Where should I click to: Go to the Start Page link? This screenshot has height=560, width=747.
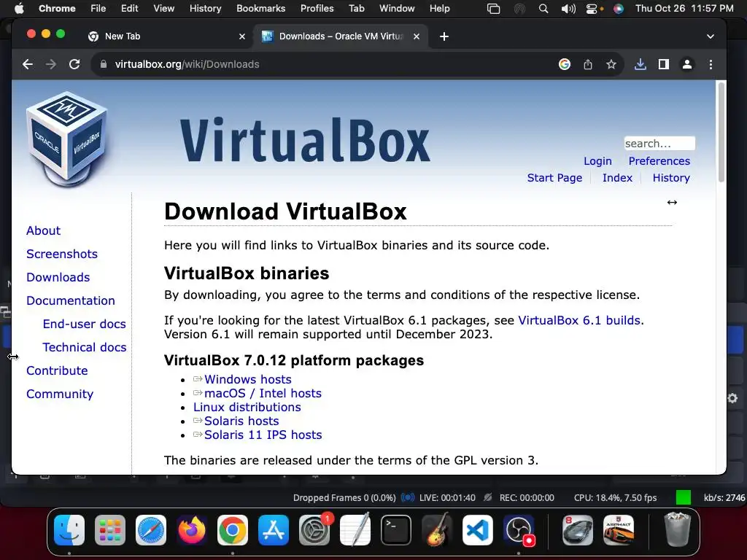click(554, 178)
